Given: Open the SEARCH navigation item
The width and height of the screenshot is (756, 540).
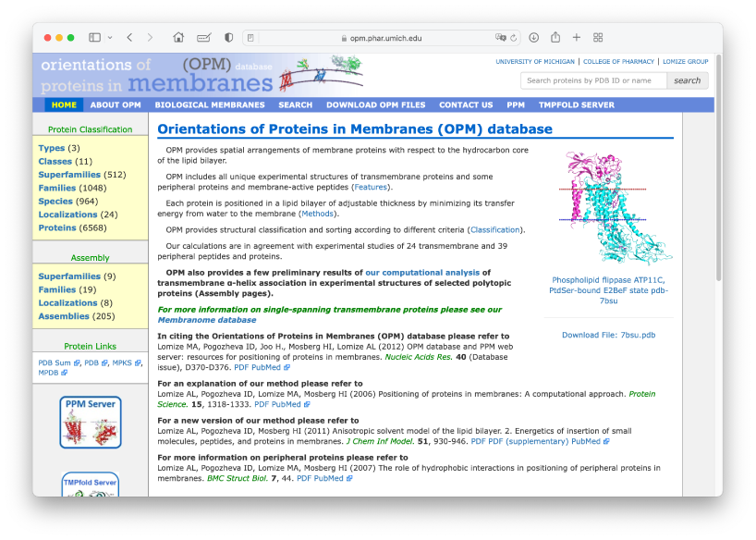Looking at the screenshot, I should click(296, 104).
